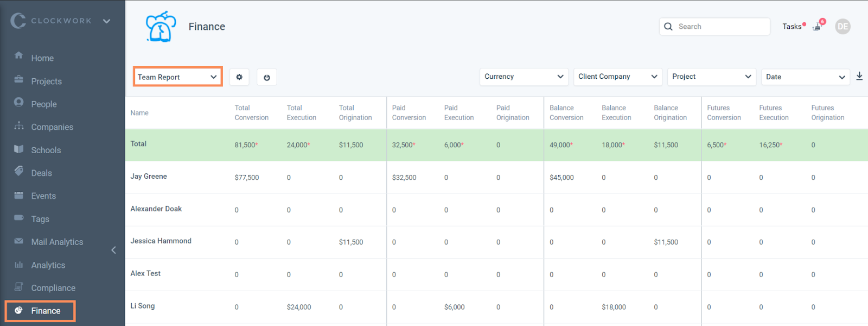Click Jay Greene's $77,500 value

pos(247,178)
